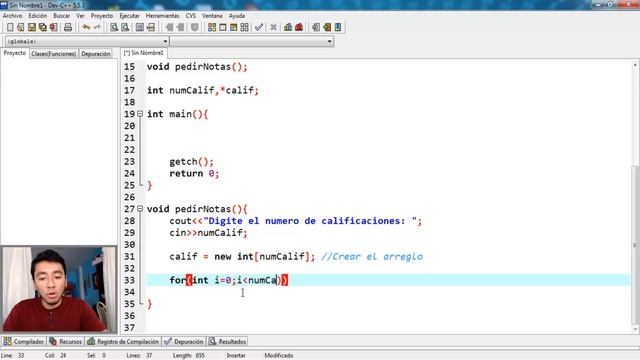
Task: Open the Compilador bottom tab
Action: 24,342
